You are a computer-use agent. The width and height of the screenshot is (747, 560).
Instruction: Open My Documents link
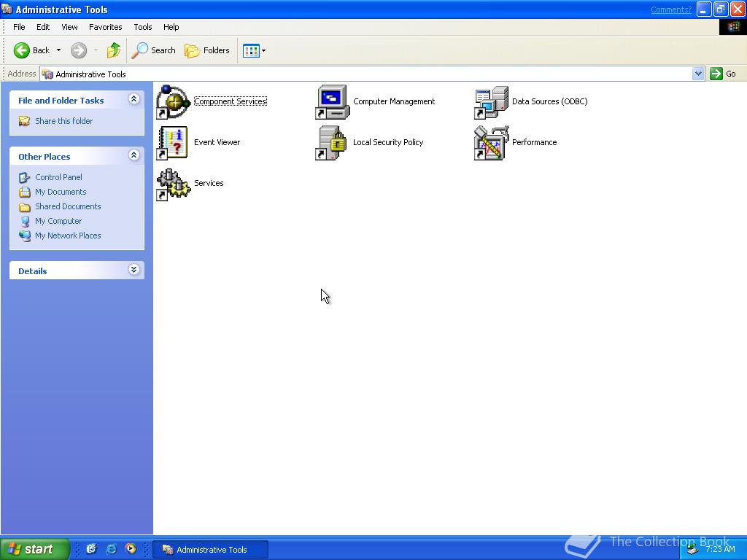tap(61, 192)
